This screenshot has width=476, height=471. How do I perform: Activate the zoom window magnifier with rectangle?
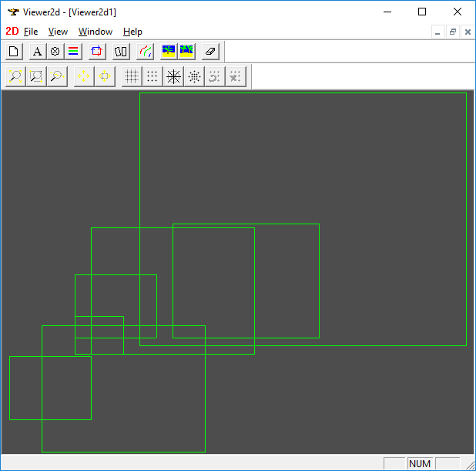[x=35, y=76]
